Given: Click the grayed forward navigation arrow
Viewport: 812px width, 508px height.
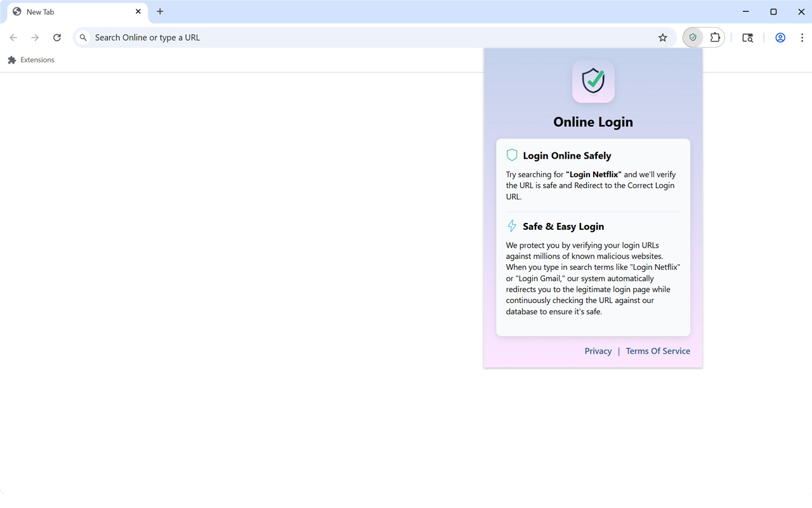Looking at the screenshot, I should tap(35, 37).
